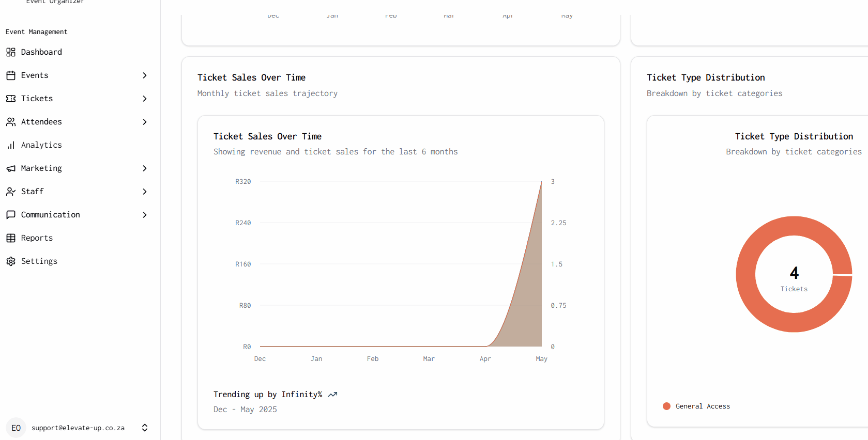Click the Staff user-check icon

click(x=11, y=192)
